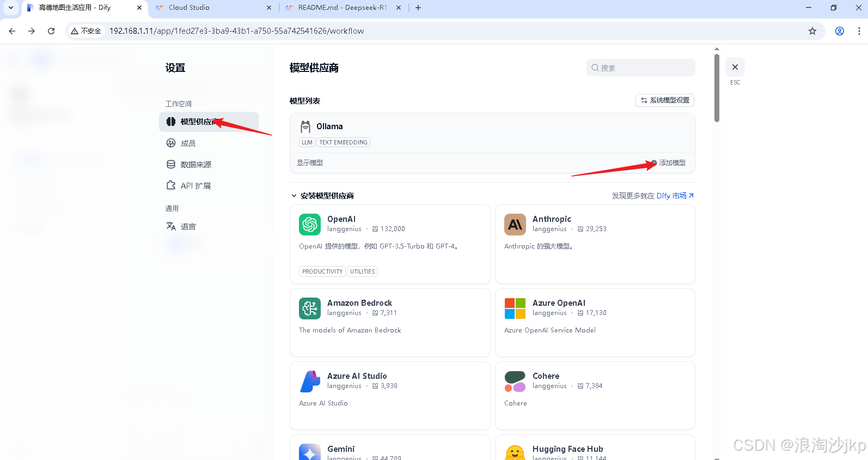Click the not-secure warning icon

pos(75,31)
